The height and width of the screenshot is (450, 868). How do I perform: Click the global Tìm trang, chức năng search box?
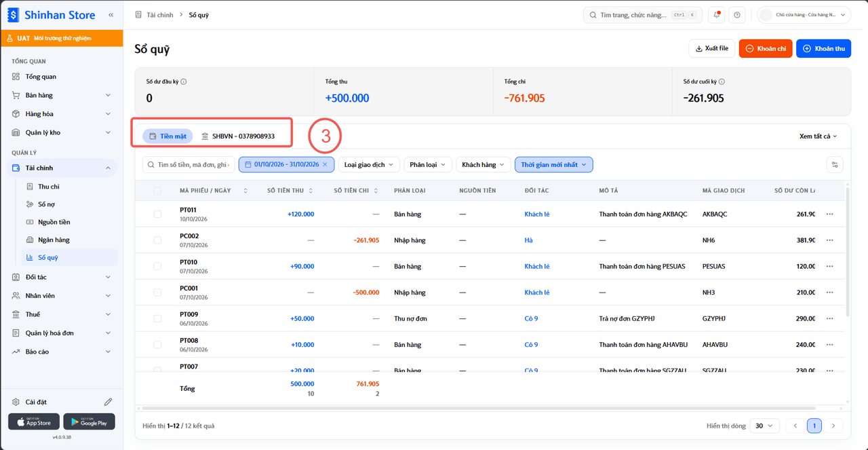[x=643, y=15]
